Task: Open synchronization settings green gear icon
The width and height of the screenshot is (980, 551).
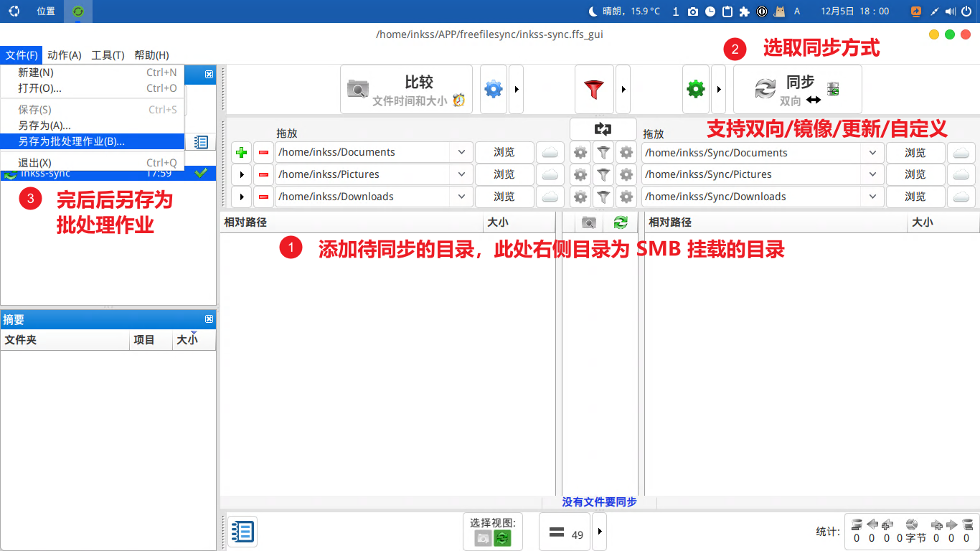Action: pos(696,90)
